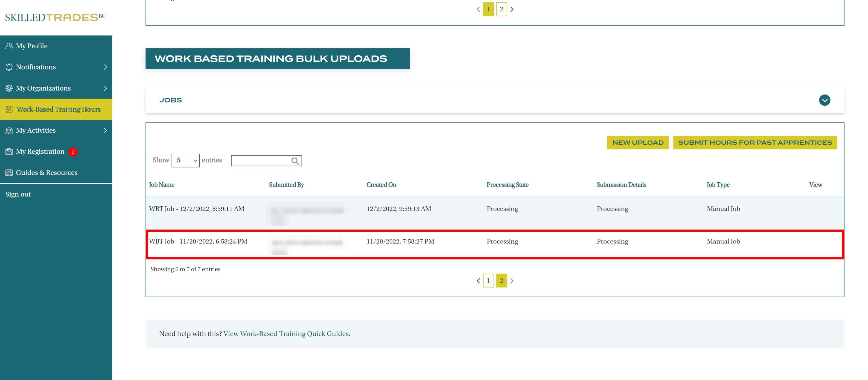Click the NEW UPLOAD button

(x=638, y=143)
